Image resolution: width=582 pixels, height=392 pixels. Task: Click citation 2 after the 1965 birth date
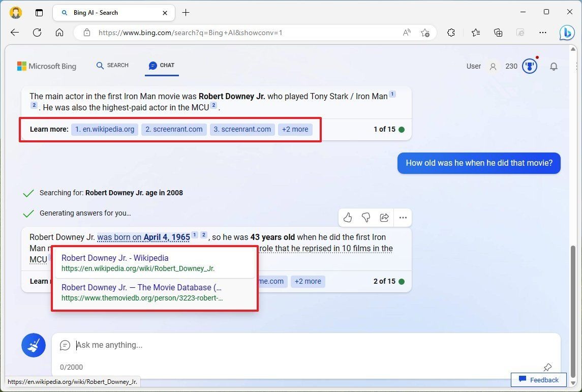(x=204, y=235)
